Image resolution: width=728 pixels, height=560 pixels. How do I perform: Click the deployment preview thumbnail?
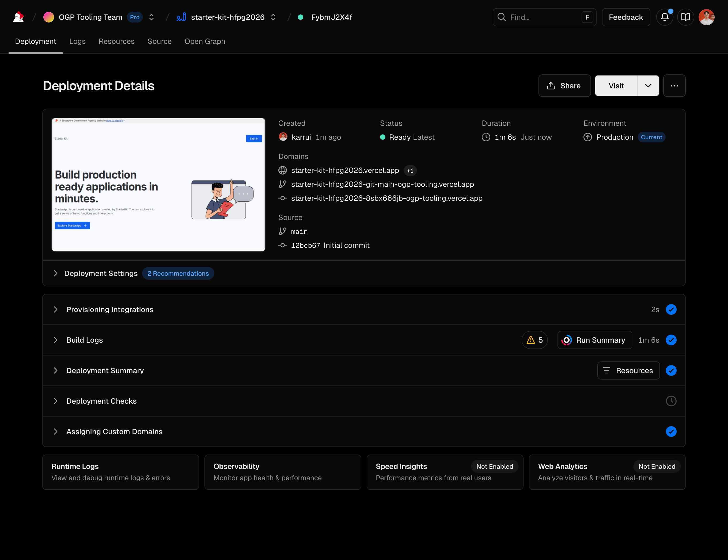[158, 184]
